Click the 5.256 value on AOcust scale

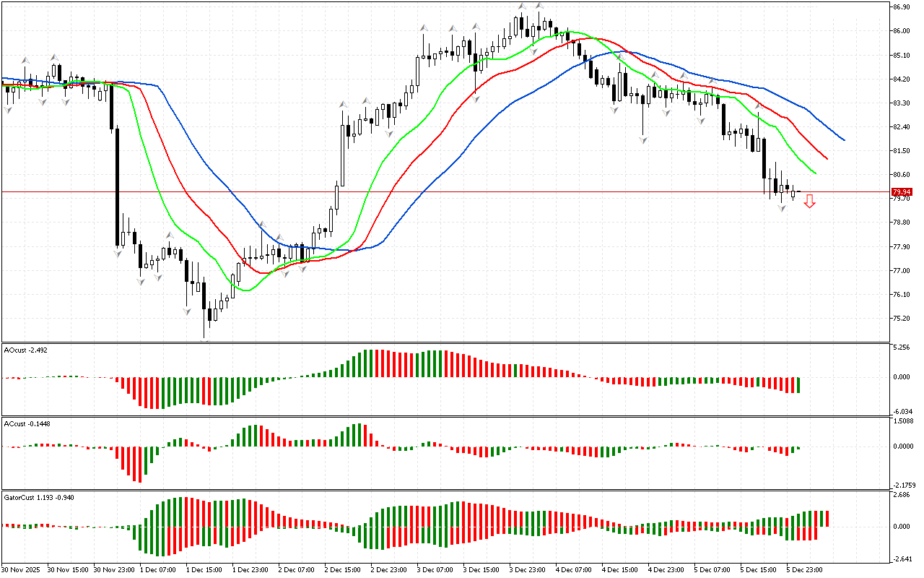(x=900, y=348)
